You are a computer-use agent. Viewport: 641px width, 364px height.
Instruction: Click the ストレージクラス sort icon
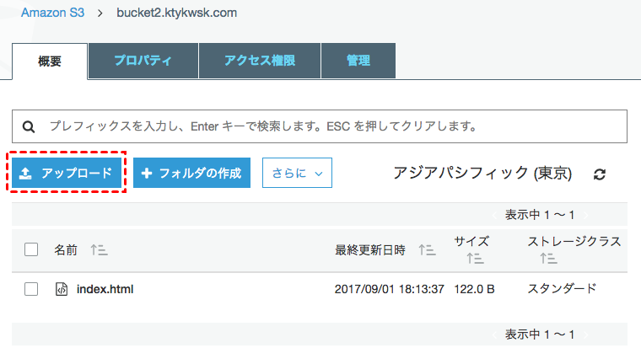549,259
